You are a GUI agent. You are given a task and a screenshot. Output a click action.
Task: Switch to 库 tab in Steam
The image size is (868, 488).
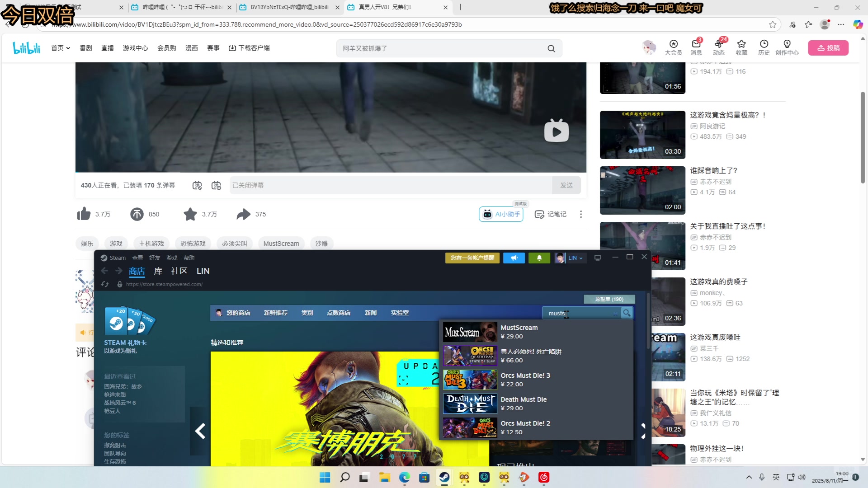[x=158, y=271]
